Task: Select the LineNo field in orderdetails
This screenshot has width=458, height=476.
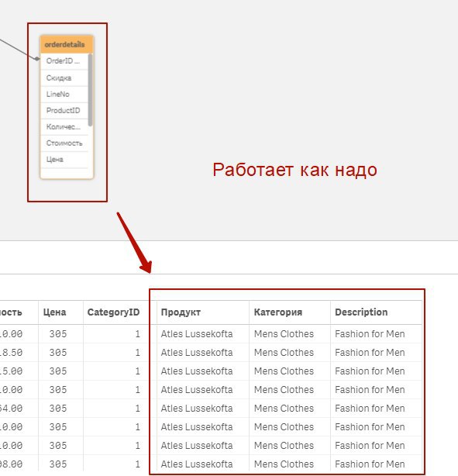Action: (64, 94)
